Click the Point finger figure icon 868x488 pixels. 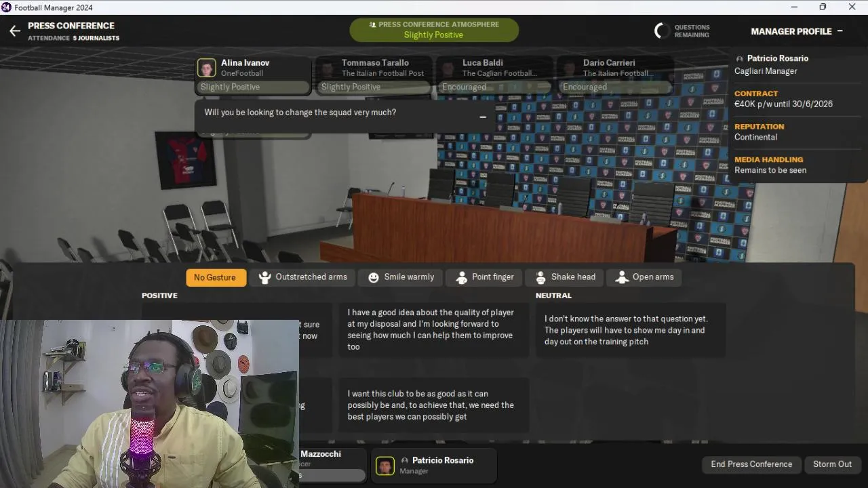(x=462, y=277)
